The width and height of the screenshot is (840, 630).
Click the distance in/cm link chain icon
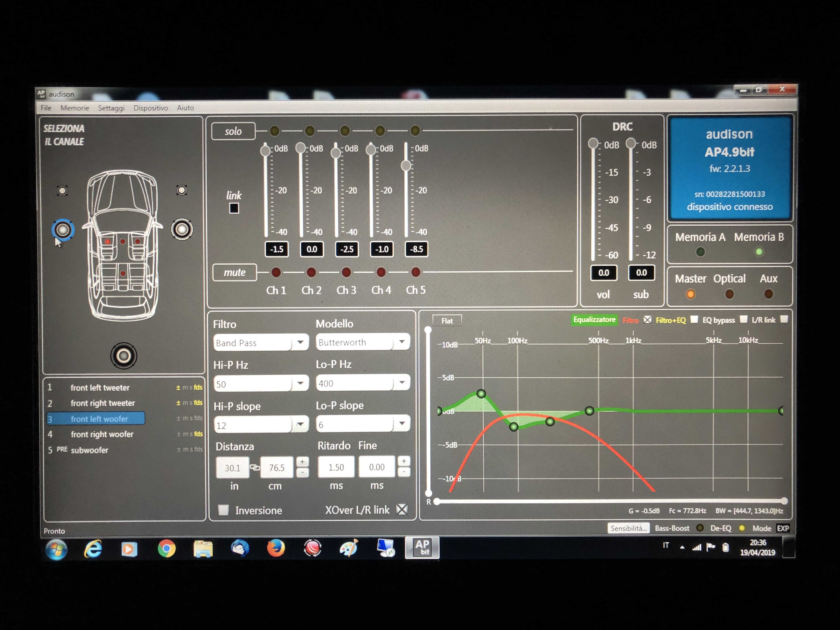[x=255, y=467]
